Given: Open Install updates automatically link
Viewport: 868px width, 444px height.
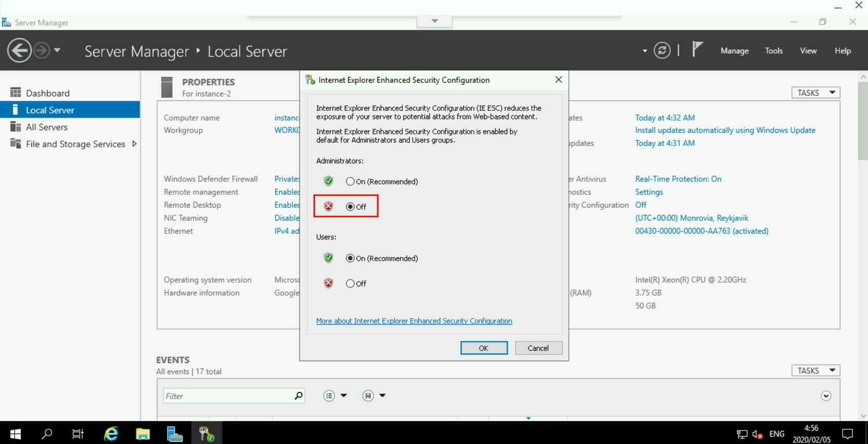Looking at the screenshot, I should [x=725, y=130].
